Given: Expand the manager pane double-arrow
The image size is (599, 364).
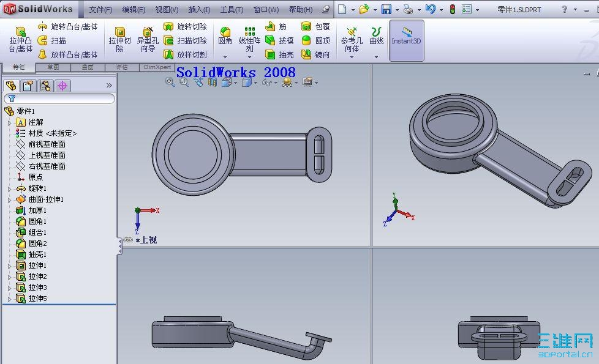Looking at the screenshot, I should coord(109,86).
